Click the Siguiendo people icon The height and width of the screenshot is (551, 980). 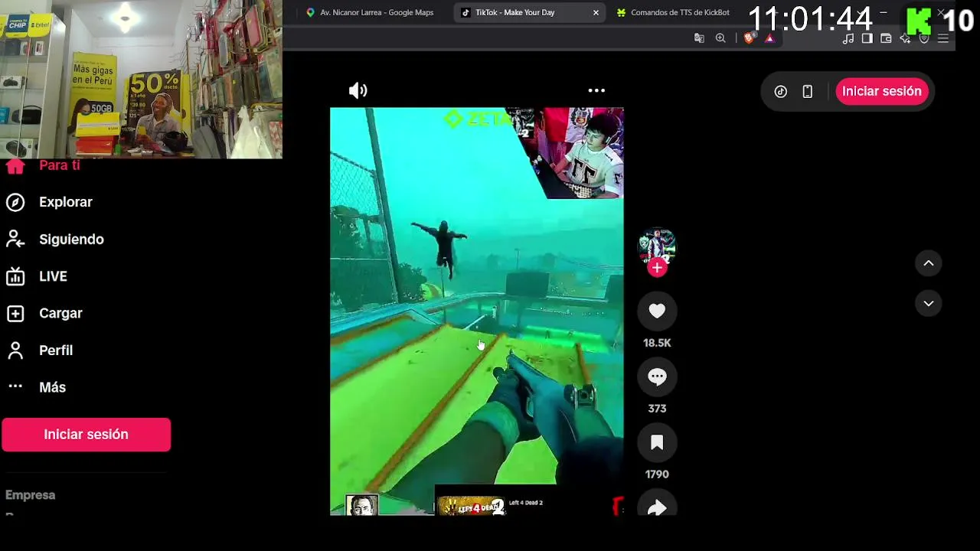click(15, 240)
